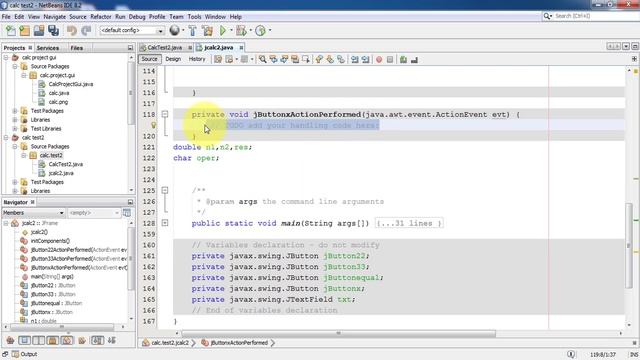
Task: Toggle Show Non-Public Members in Navigator footer
Action: point(53,340)
